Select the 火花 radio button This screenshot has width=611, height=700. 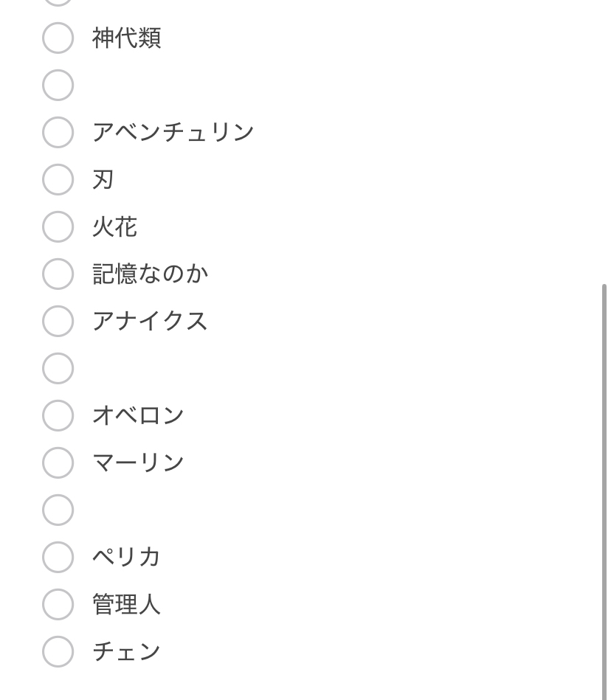(x=58, y=227)
